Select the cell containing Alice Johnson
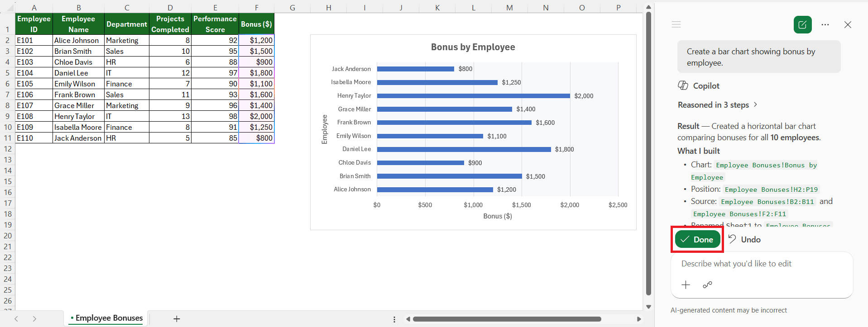 tap(78, 40)
